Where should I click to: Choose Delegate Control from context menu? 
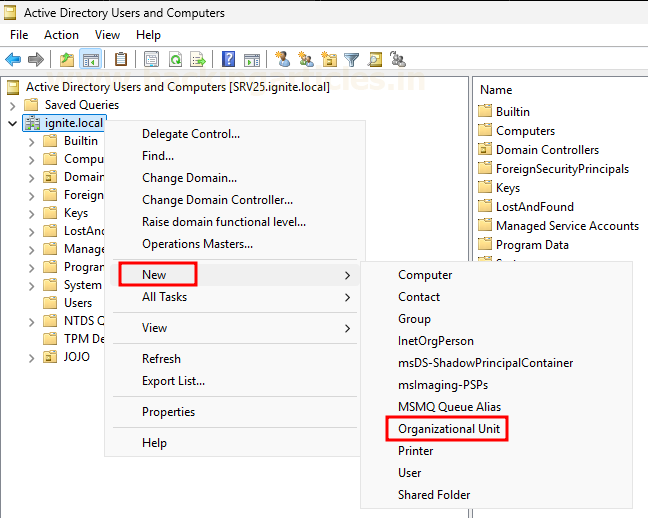(x=191, y=134)
